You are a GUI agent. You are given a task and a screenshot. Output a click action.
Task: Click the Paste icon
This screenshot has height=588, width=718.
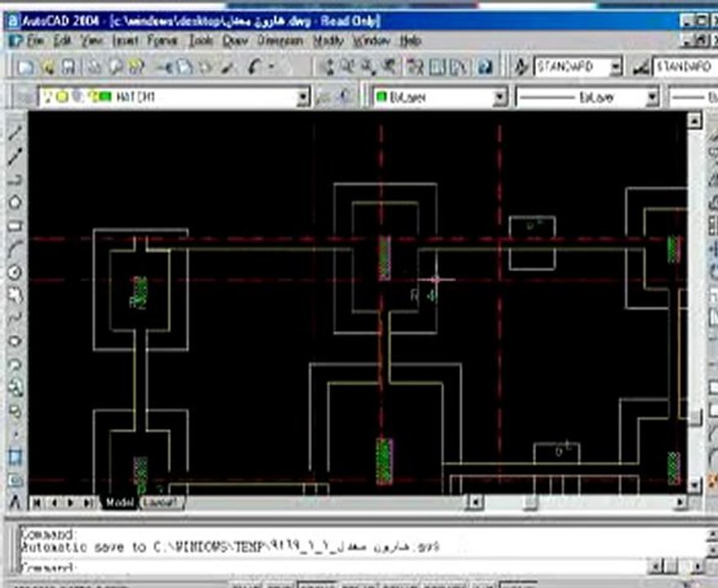[206, 67]
